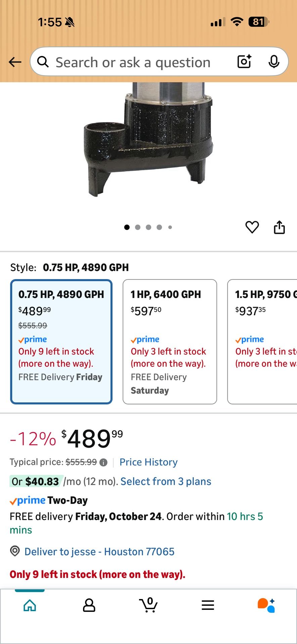Open typical price info icon

tap(103, 463)
